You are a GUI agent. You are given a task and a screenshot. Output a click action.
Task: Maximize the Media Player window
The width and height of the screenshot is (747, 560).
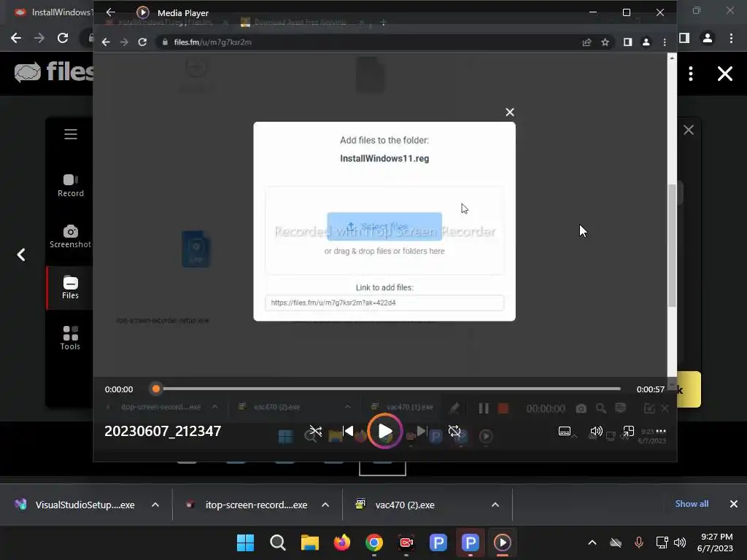[627, 12]
